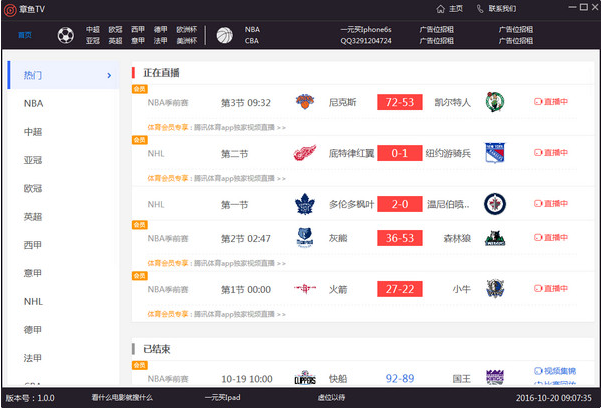The width and height of the screenshot is (601, 408).
Task: Expand the 热门 sidebar chevron
Action: tap(109, 76)
